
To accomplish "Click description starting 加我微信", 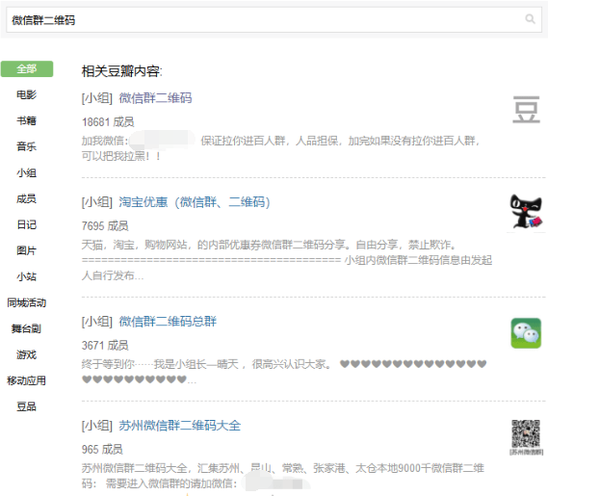I will tap(280, 148).
